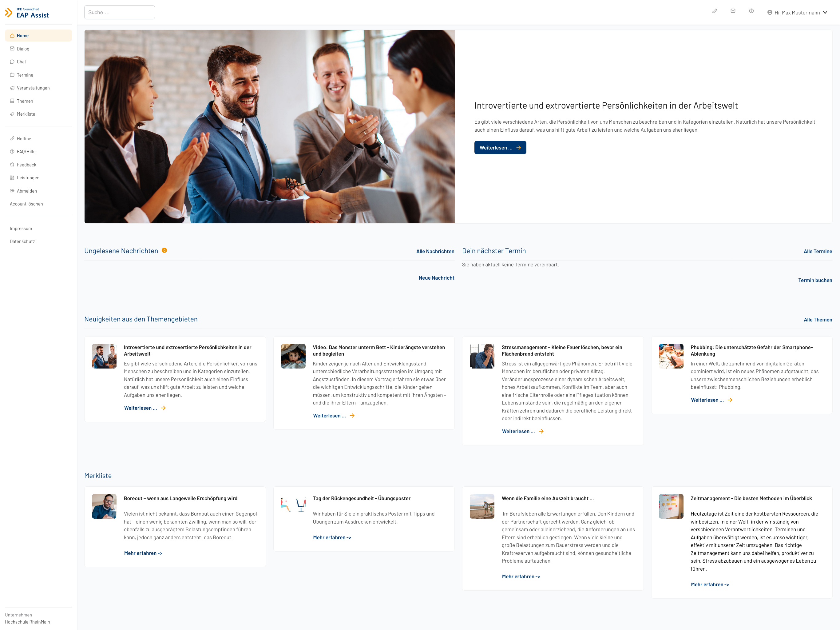840x630 pixels.
Task: Expand the Hi, Max Mustermann dropdown arrow
Action: click(825, 13)
